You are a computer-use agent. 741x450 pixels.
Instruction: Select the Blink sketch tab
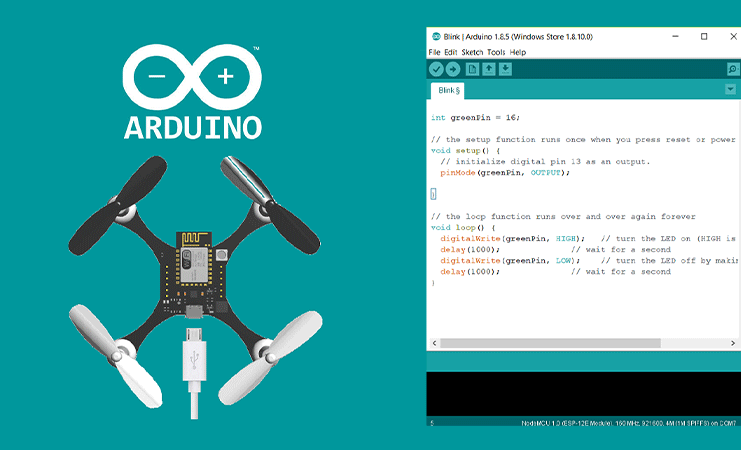448,90
